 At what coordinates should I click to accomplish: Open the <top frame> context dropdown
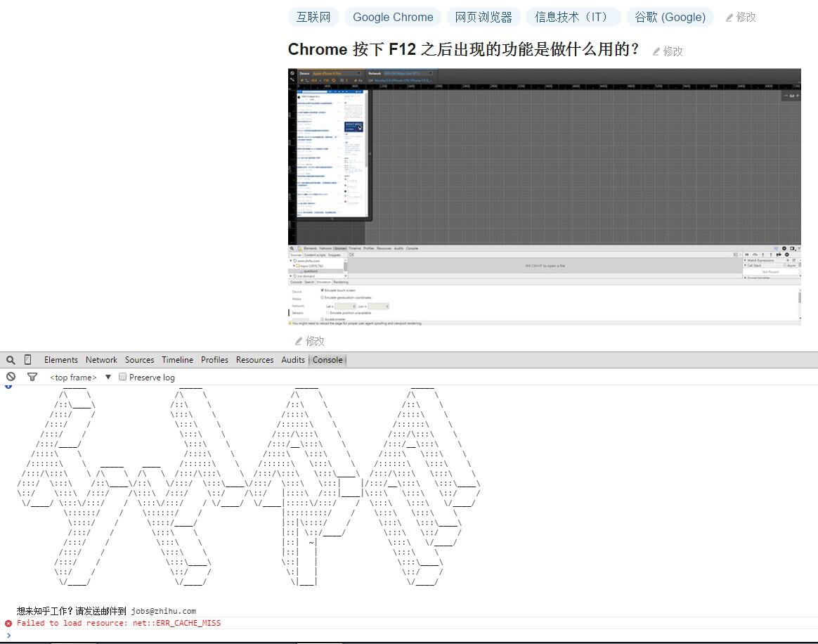coord(80,378)
